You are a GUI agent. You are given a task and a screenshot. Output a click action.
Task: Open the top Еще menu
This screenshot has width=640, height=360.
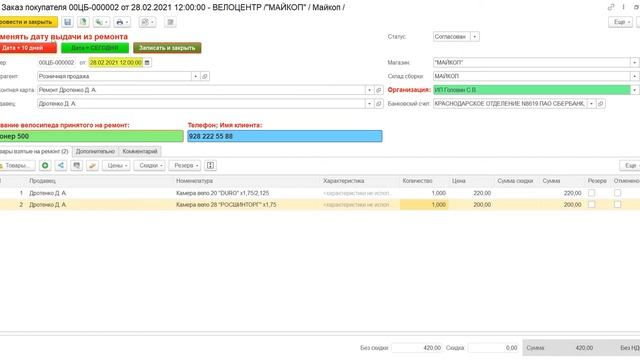[620, 22]
